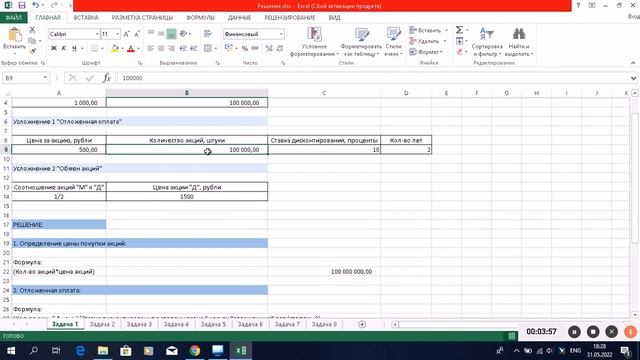Click the Undo arrow icon

(36, 5)
